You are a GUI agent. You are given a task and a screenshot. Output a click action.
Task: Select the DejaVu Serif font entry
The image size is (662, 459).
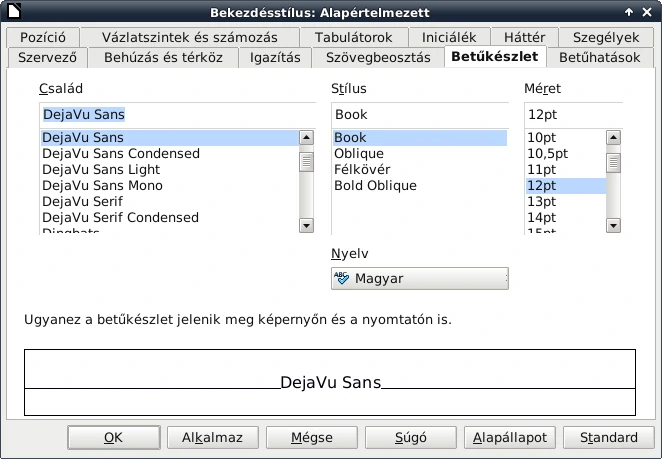(x=170, y=202)
